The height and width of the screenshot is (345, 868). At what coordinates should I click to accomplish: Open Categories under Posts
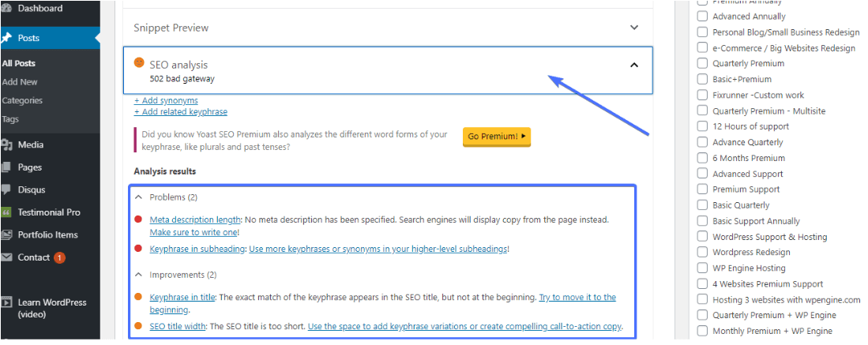[22, 101]
